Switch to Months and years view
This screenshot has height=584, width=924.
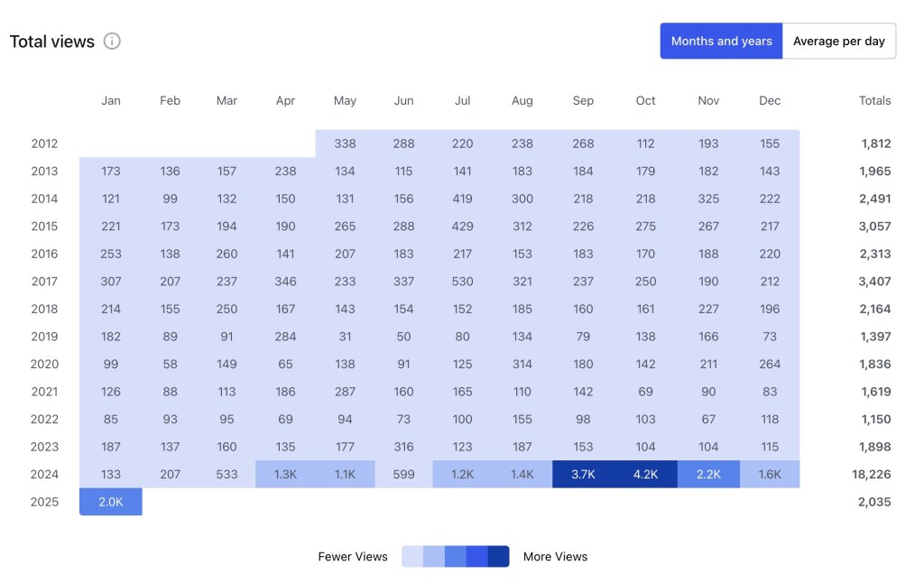tap(721, 42)
